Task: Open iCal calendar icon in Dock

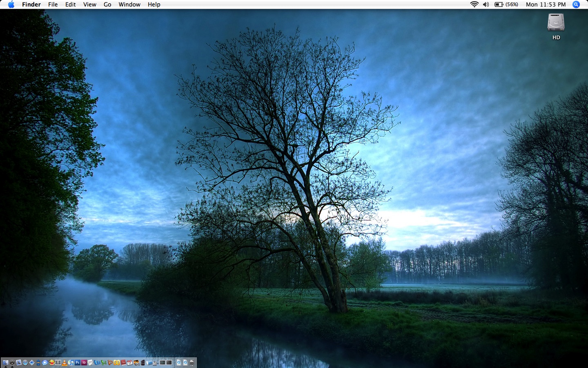Action: [x=130, y=362]
